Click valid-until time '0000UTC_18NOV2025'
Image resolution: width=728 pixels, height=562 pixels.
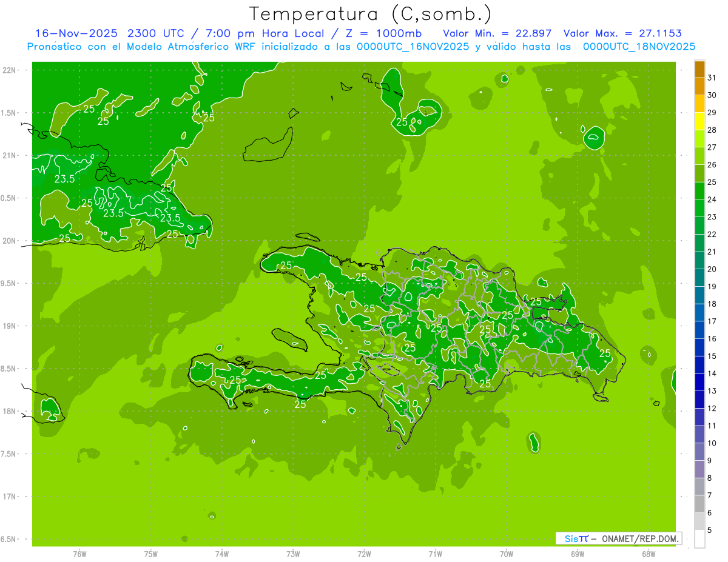(x=639, y=47)
